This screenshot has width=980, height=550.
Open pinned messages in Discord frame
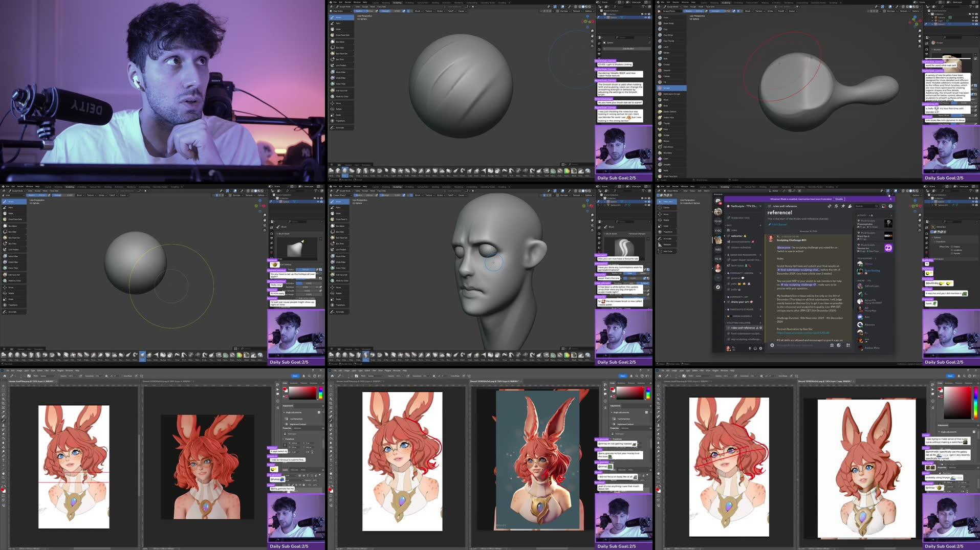pos(843,206)
